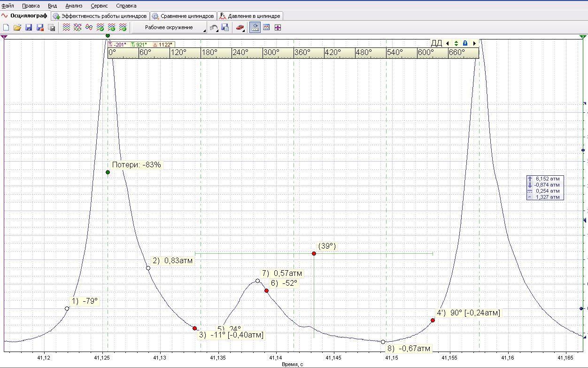Click the red point labeled (39°)
This screenshot has height=368, width=588.
coord(314,254)
